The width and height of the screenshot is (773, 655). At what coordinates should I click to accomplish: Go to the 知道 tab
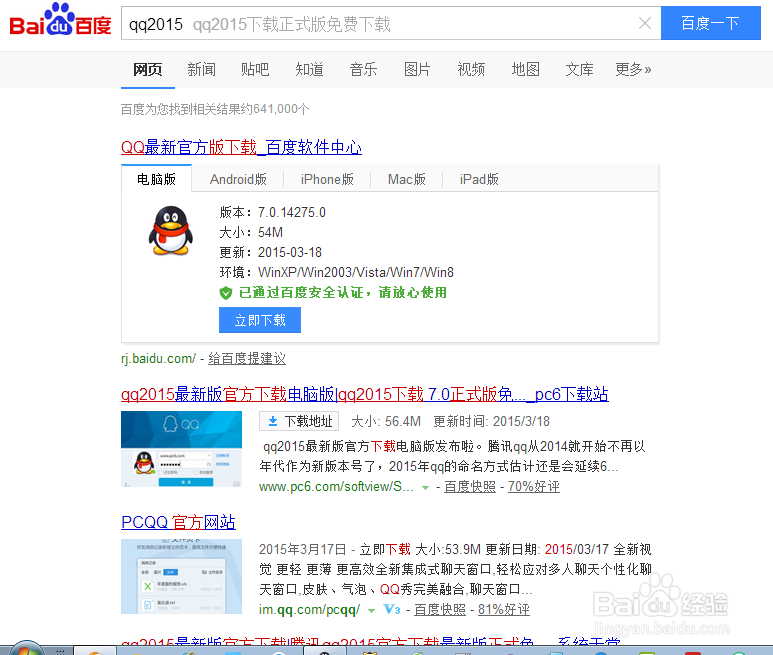point(309,69)
